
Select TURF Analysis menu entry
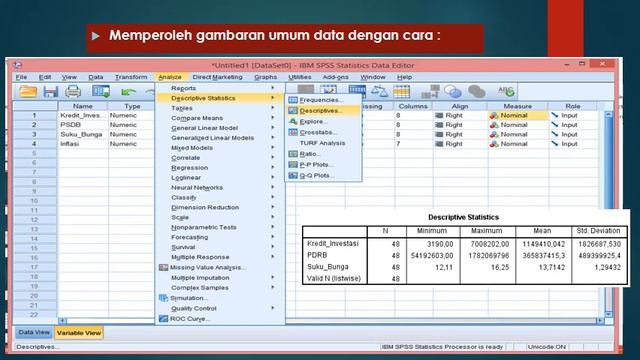[x=323, y=143]
